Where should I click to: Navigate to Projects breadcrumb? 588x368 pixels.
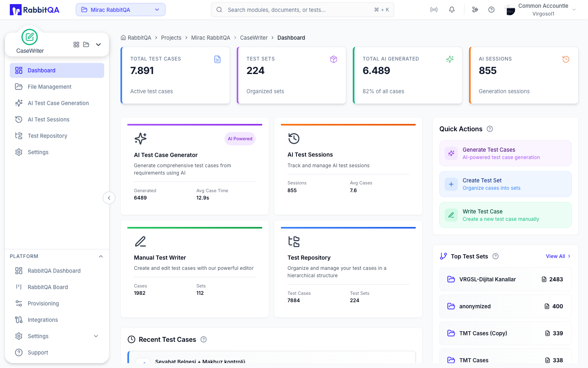[171, 38]
